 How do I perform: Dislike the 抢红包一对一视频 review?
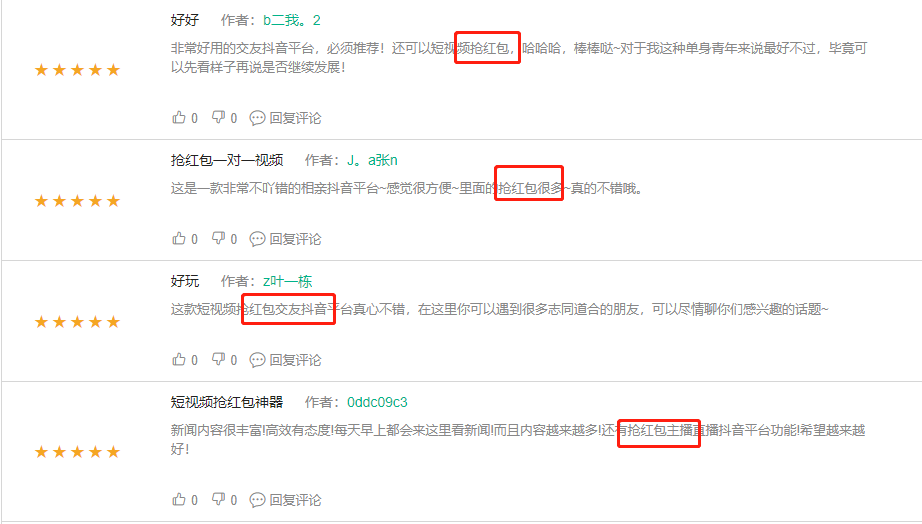click(x=218, y=238)
